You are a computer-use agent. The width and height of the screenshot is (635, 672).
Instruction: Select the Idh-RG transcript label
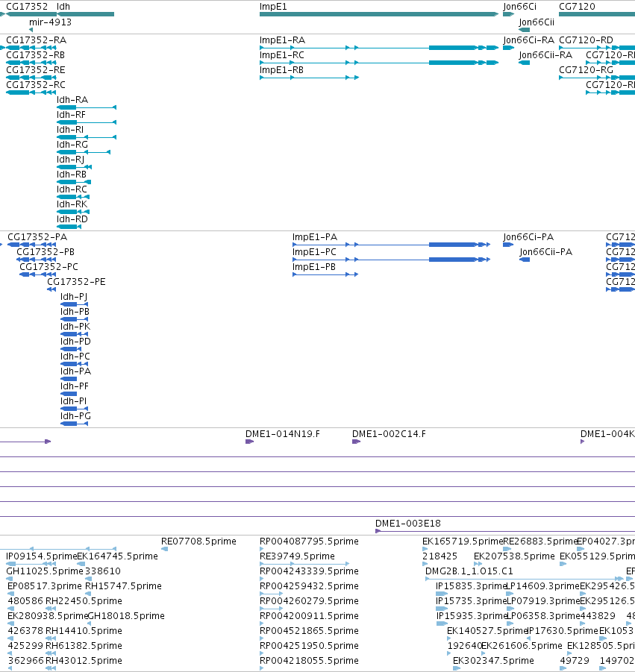pos(72,145)
